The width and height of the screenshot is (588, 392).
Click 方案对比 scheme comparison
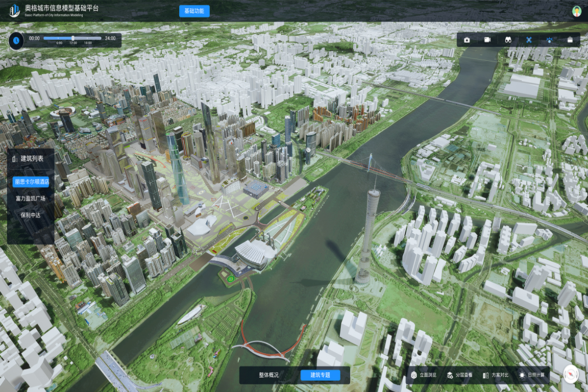click(495, 375)
